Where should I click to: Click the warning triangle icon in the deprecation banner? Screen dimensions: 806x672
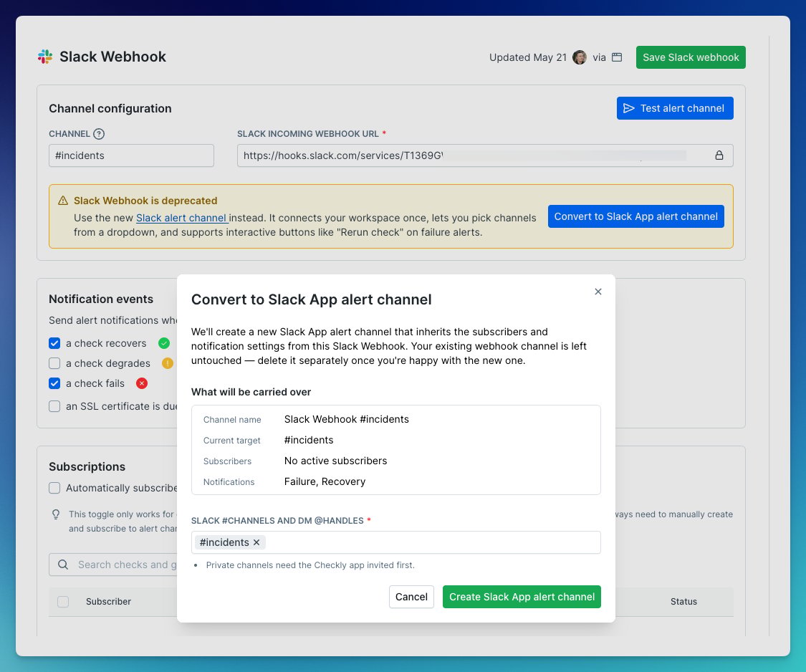click(x=63, y=201)
